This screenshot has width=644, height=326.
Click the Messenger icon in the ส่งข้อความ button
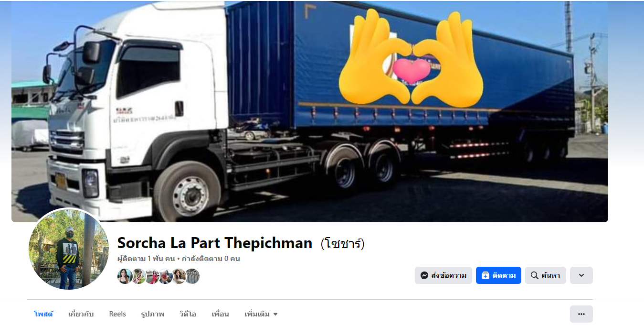click(x=424, y=275)
